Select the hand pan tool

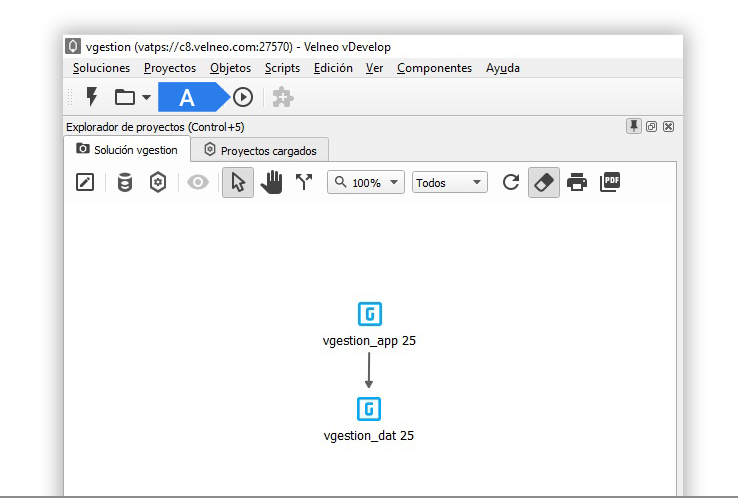pos(272,182)
